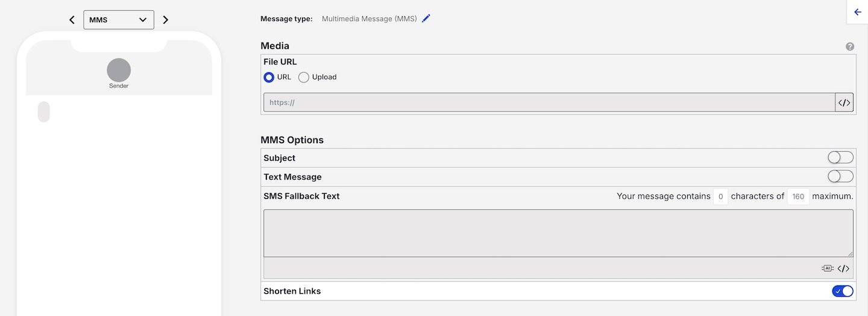Choose the Upload radio option
Image resolution: width=868 pixels, height=316 pixels.
304,77
